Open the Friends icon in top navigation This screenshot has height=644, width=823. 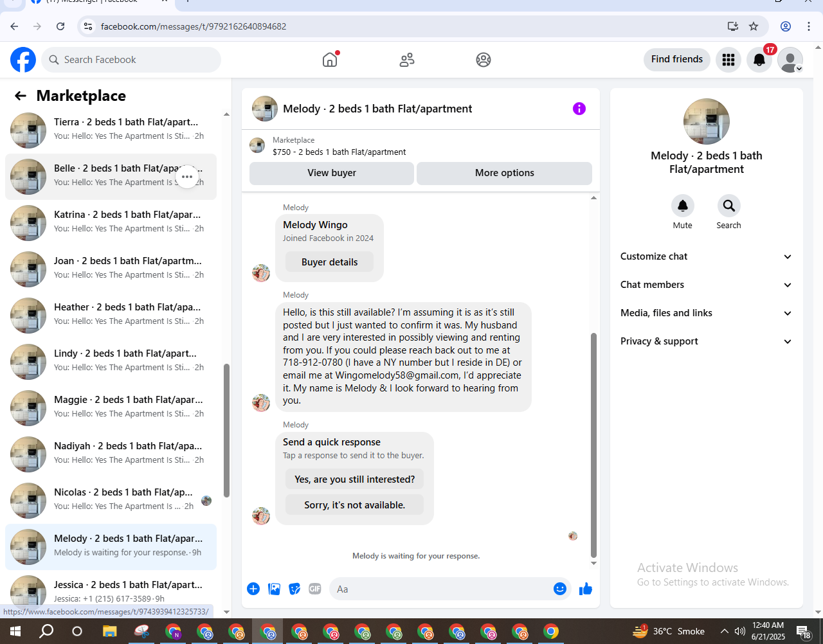point(407,60)
